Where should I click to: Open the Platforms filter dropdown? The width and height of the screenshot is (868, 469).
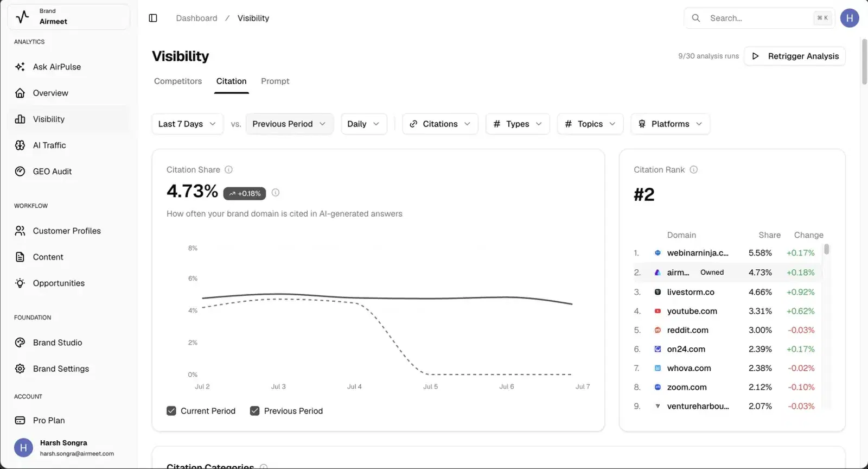671,124
